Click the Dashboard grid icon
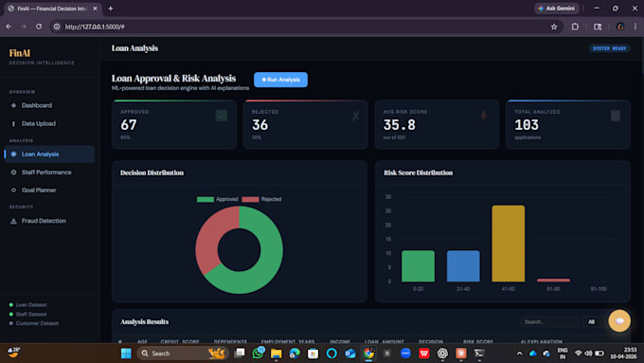Viewport: 644px width, 363px height. pos(13,105)
